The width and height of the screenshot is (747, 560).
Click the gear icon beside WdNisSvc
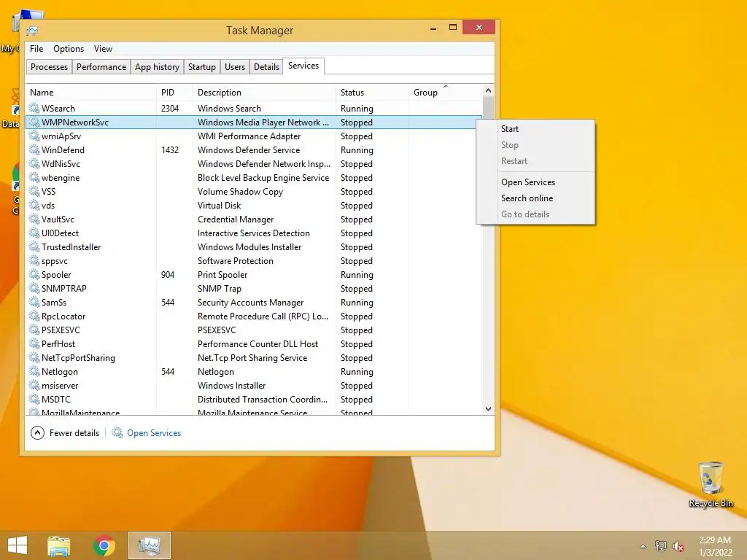click(34, 163)
